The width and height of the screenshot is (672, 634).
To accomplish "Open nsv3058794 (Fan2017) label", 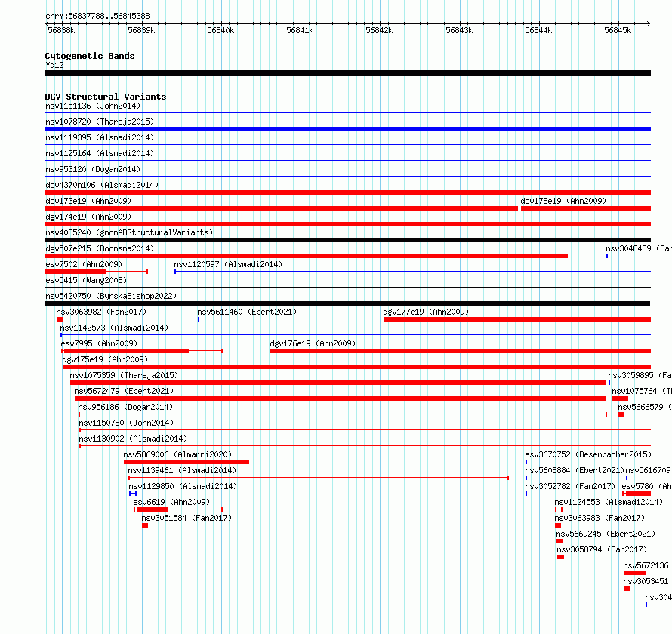I will click(x=602, y=549).
